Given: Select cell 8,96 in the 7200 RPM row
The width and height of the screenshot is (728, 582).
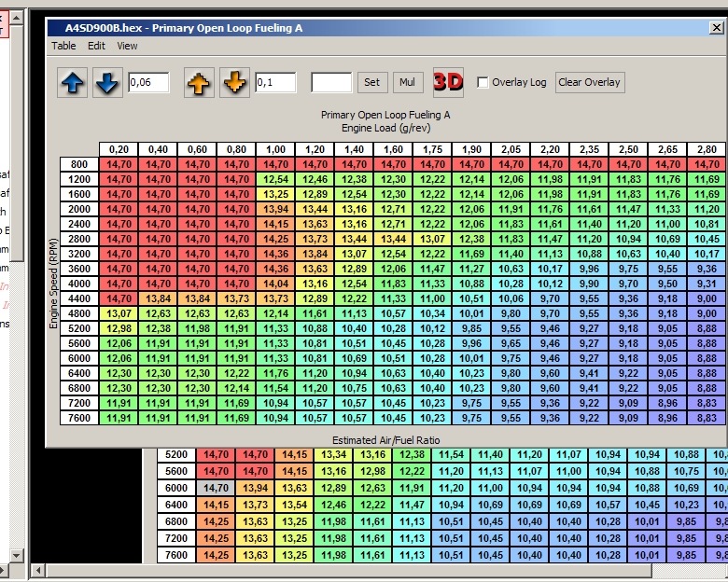Looking at the screenshot, I should 667,403.
